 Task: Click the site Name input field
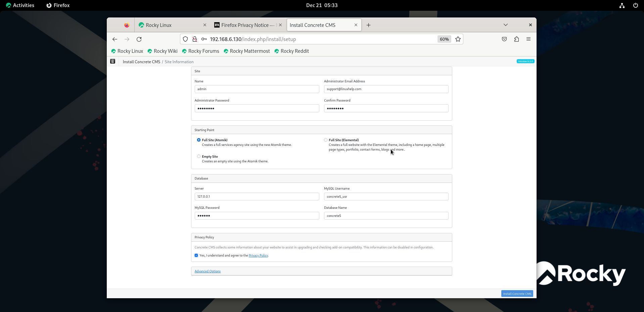point(257,89)
